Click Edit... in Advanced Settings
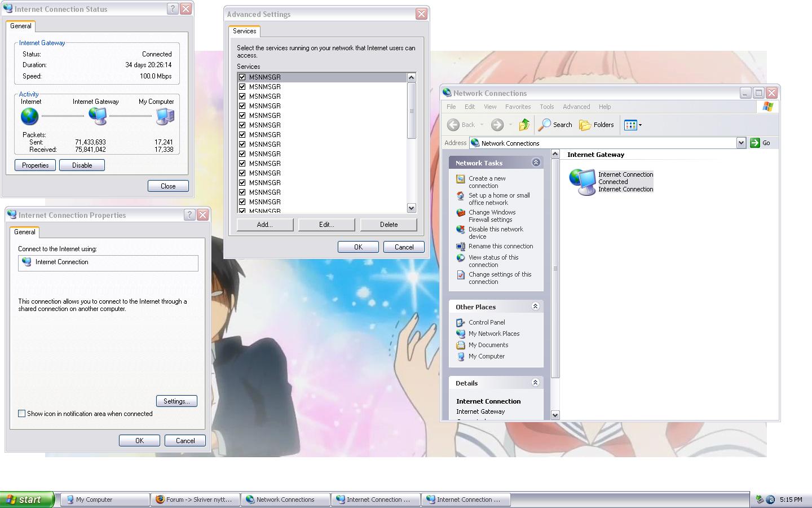Screen dimensions: 812x508 pos(326,225)
